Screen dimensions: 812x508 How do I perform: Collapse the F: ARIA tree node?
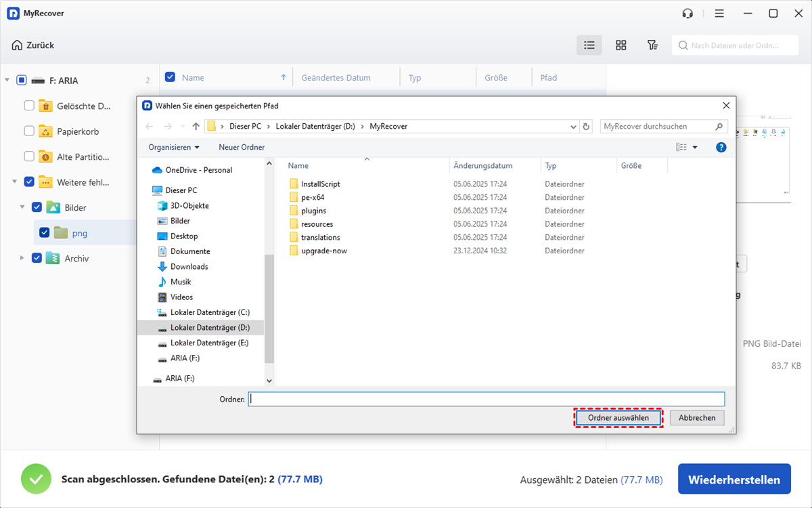click(7, 80)
